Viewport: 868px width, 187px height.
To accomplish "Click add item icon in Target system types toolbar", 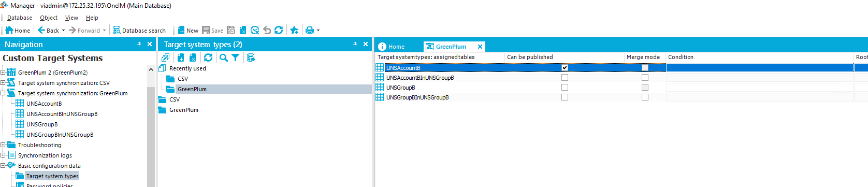I will tap(181, 57).
